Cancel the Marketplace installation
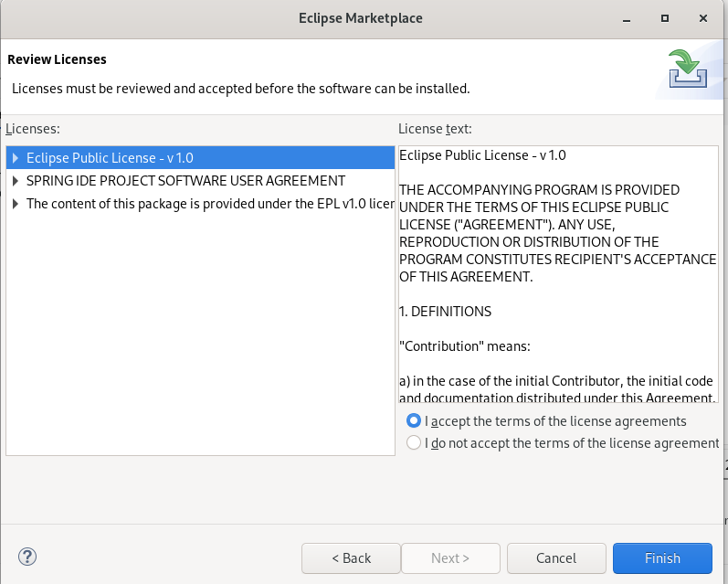Screen dimensions: 728x584 coord(556,558)
